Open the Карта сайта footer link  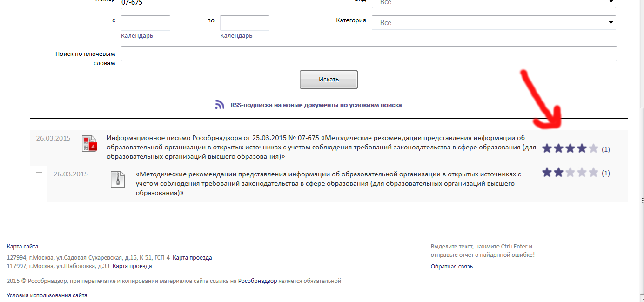point(22,247)
